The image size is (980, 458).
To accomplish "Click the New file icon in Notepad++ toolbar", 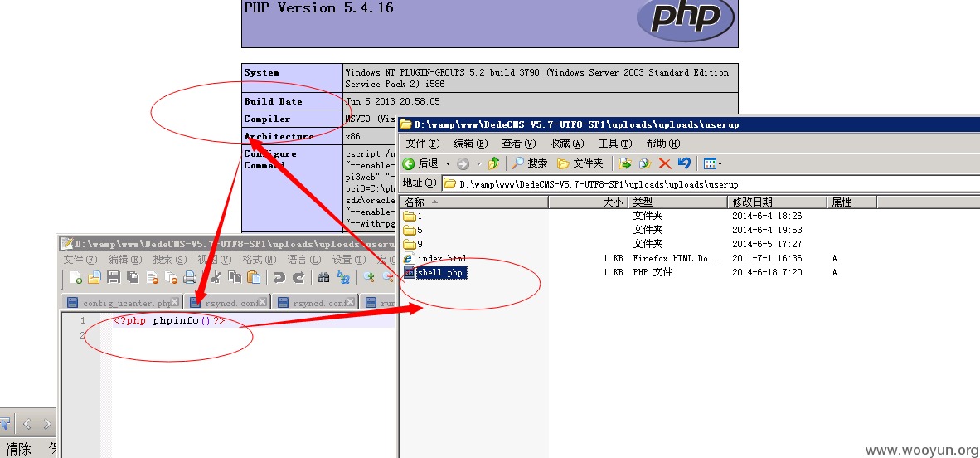I will [x=76, y=278].
